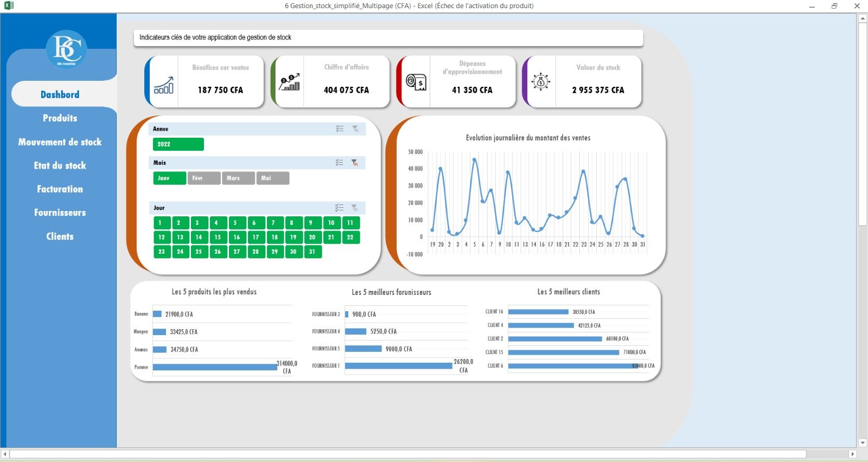The height and width of the screenshot is (462, 868).
Task: Click the Bénéfices sur ventes growth chart icon
Action: (x=164, y=85)
